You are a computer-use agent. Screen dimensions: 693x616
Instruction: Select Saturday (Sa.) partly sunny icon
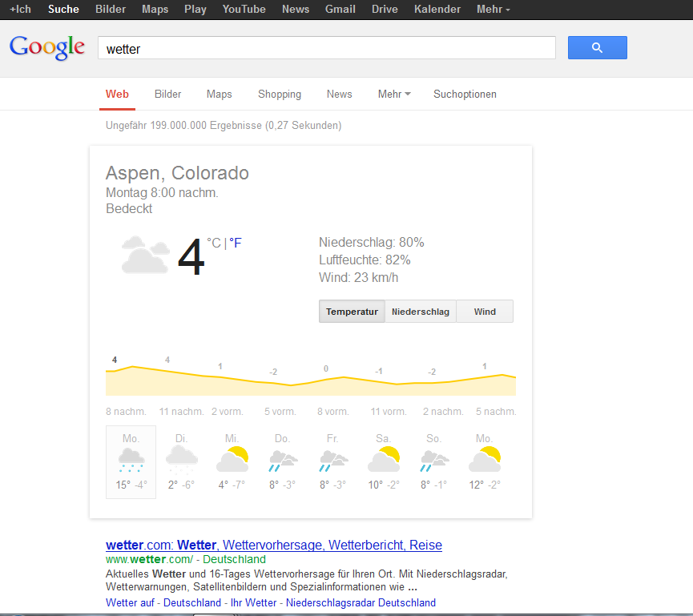pyautogui.click(x=384, y=460)
